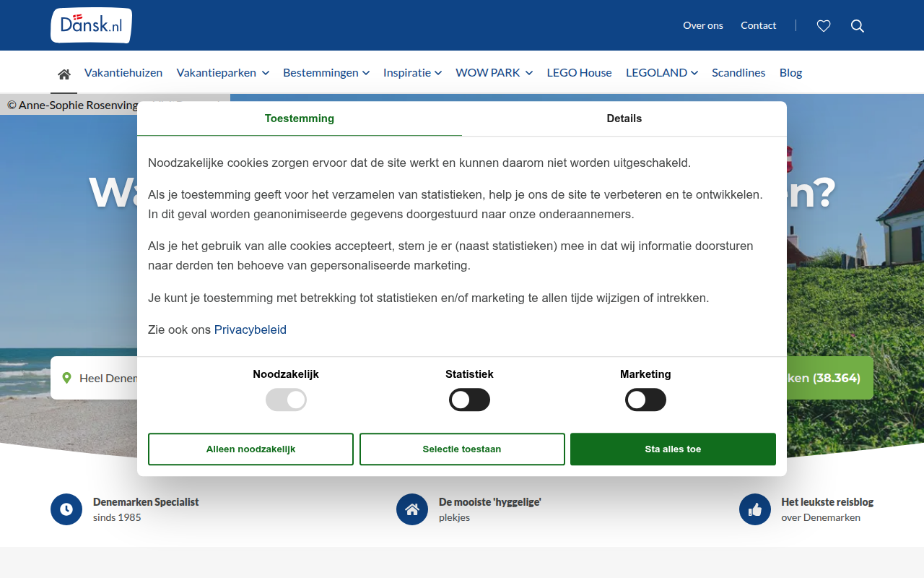Viewport: 924px width, 578px height.
Task: Accept all cookies with Sta alles toe
Action: click(x=673, y=449)
